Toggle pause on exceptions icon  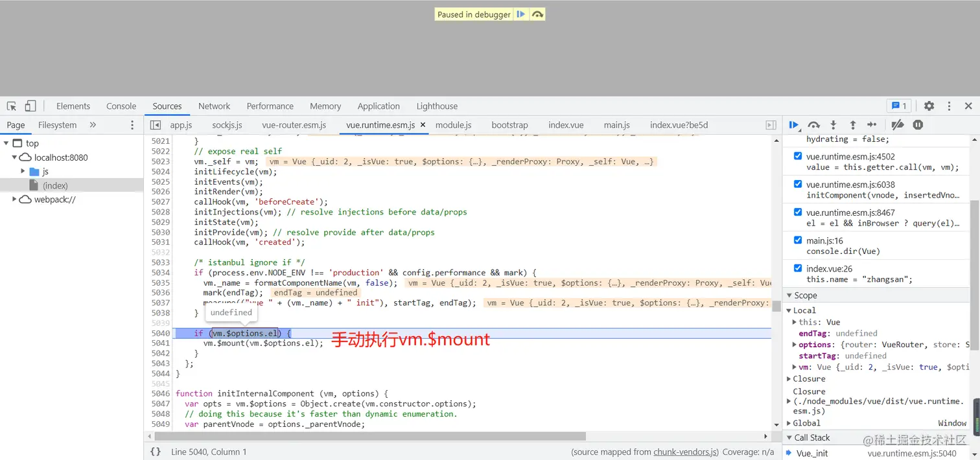pyautogui.click(x=918, y=125)
